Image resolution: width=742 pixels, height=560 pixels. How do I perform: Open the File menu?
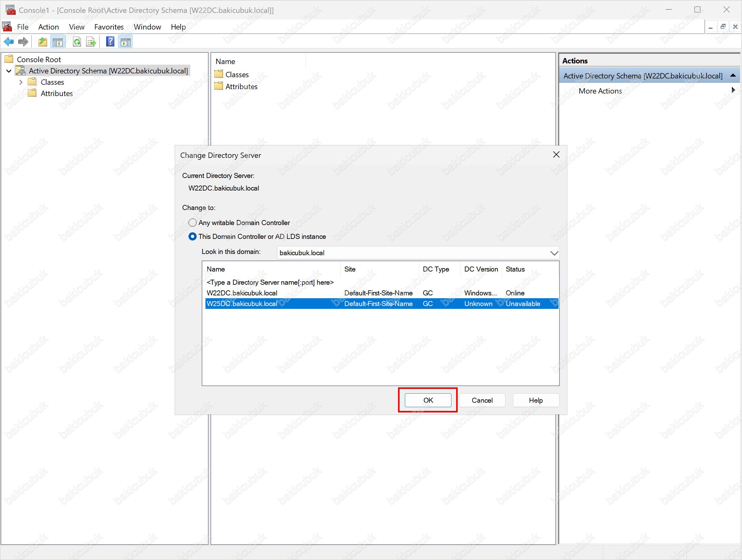coord(23,27)
